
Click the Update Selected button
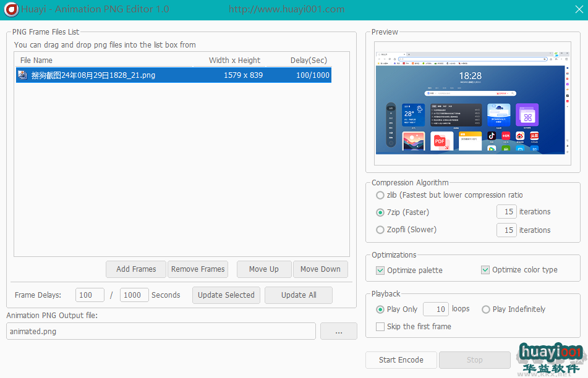226,295
